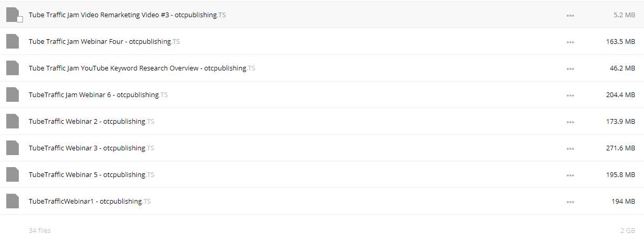Image resolution: width=644 pixels, height=247 pixels.
Task: Show more options for Keyword Research Overview file
Action: (x=570, y=69)
